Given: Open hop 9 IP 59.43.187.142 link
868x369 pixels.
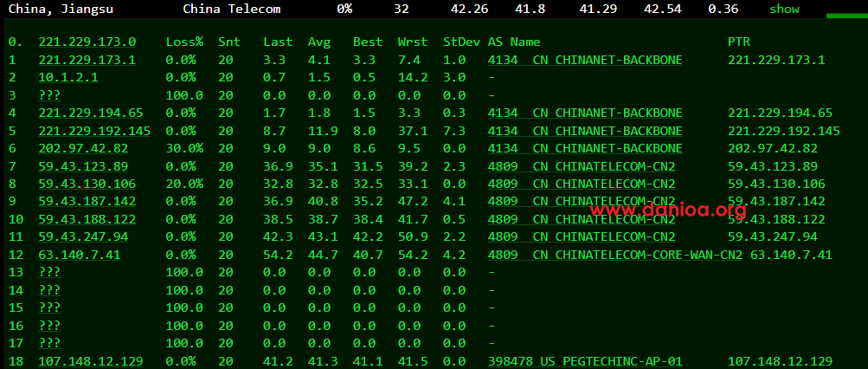Looking at the screenshot, I should (87, 202).
